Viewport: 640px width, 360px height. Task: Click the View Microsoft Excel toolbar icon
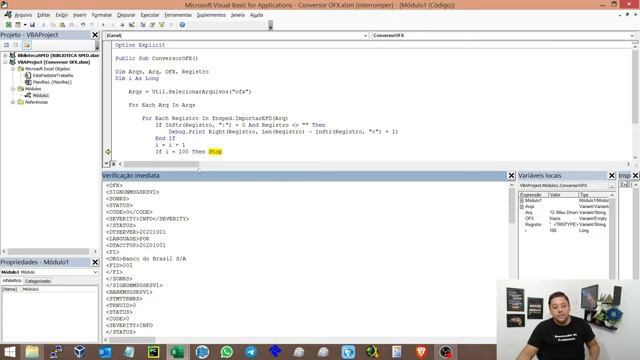click(8, 25)
